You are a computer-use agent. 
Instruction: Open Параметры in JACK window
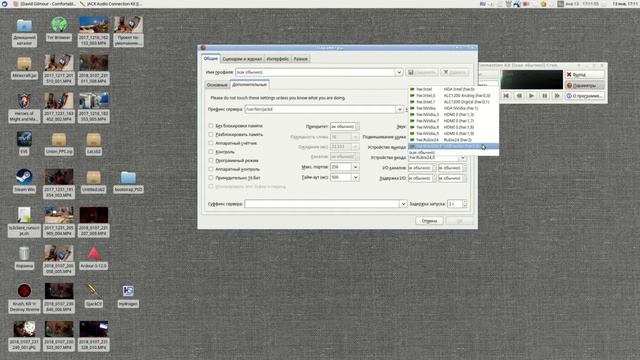tap(584, 85)
